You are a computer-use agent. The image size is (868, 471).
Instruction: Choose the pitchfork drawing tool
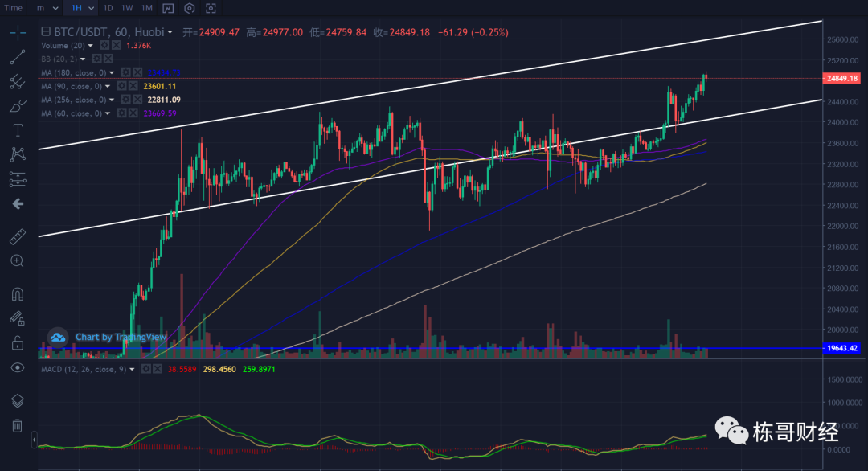[17, 82]
